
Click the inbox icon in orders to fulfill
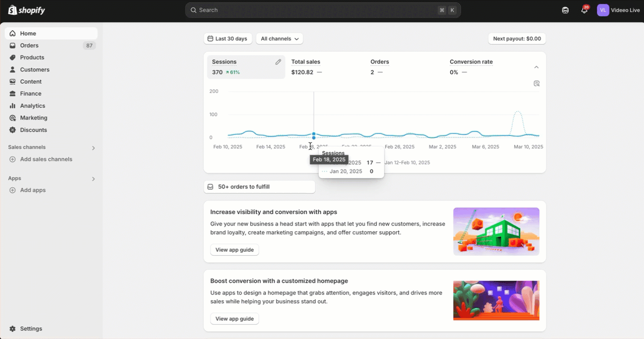point(211,187)
